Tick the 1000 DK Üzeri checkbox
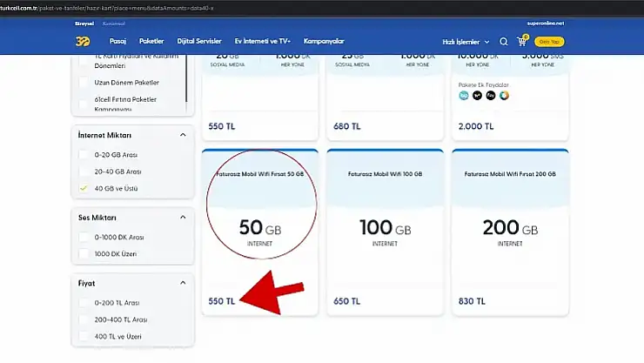This screenshot has height=363, width=644. point(84,253)
